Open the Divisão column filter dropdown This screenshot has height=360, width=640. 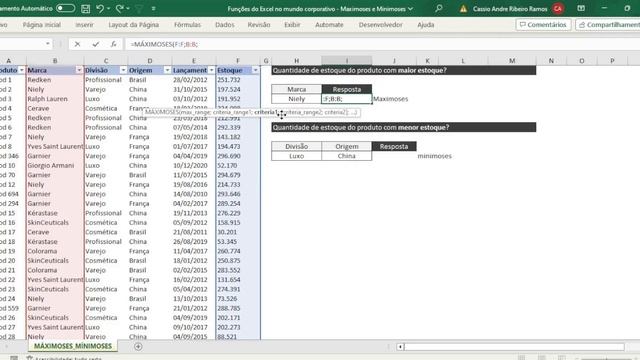tap(123, 71)
